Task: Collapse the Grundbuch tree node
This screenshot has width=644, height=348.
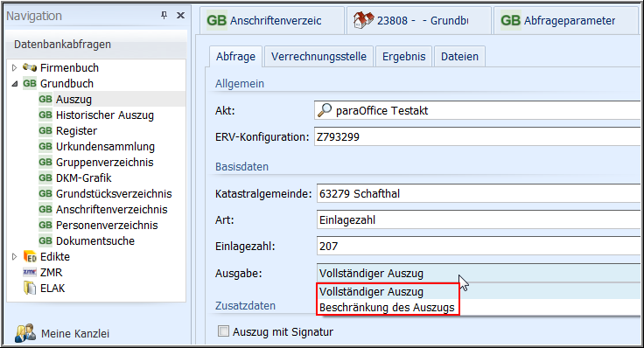Action: (14, 83)
